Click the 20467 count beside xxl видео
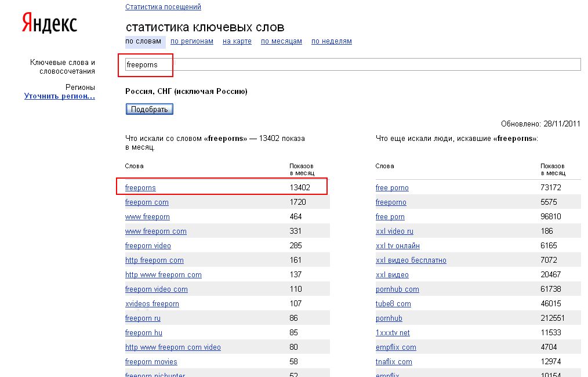This screenshot has height=377, width=588. (551, 275)
